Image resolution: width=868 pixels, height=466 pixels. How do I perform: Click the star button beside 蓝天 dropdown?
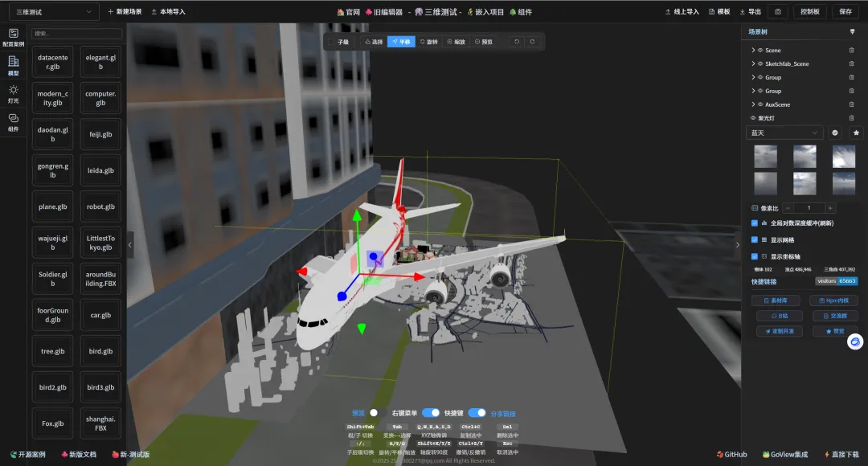click(x=856, y=133)
